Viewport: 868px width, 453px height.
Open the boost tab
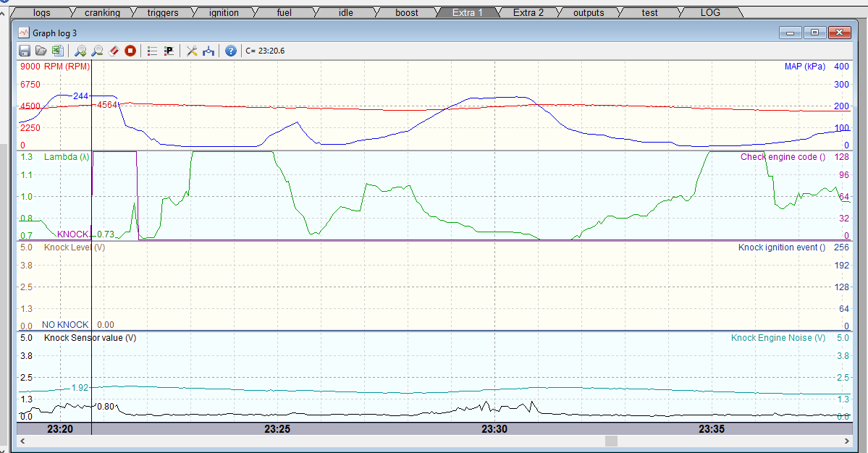[x=407, y=12]
